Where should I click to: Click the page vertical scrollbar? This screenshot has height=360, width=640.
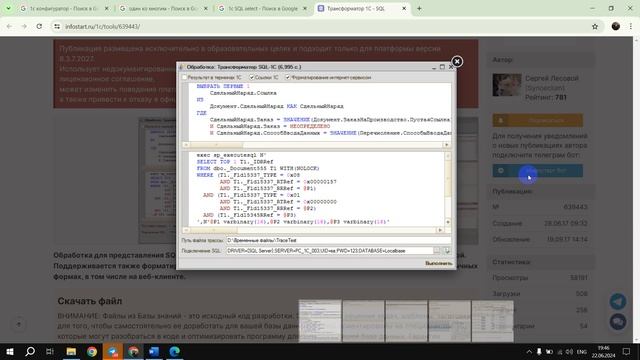point(636,190)
